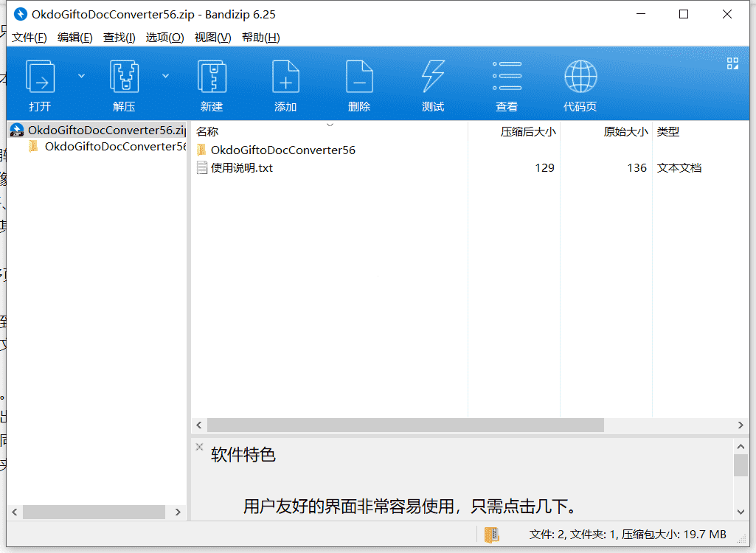Click the tree pane horizontal scrollbar thumb
The image size is (756, 553).
[x=94, y=512]
